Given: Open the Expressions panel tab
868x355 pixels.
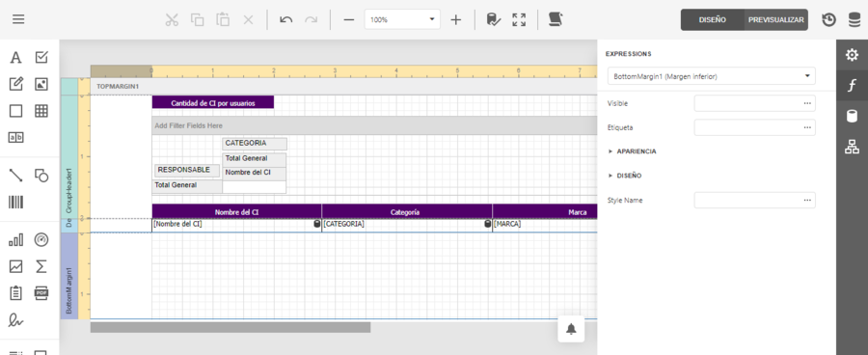Looking at the screenshot, I should pyautogui.click(x=852, y=86).
